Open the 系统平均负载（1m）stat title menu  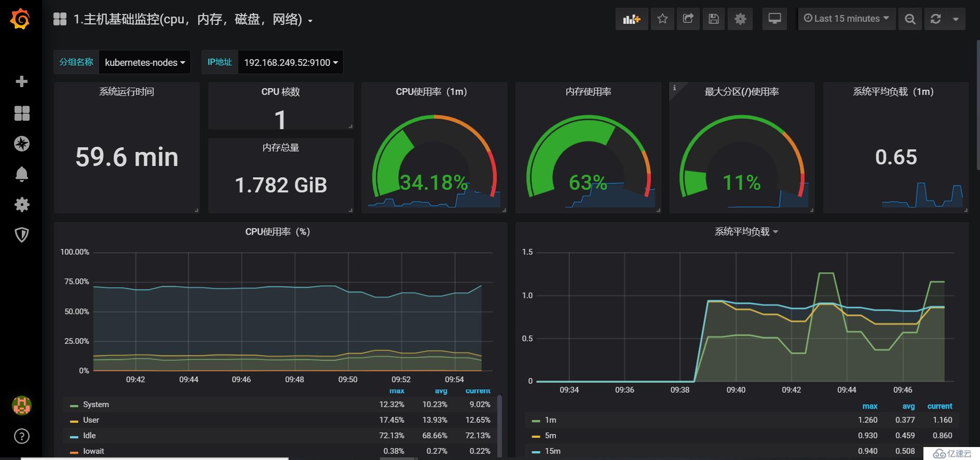tap(893, 92)
